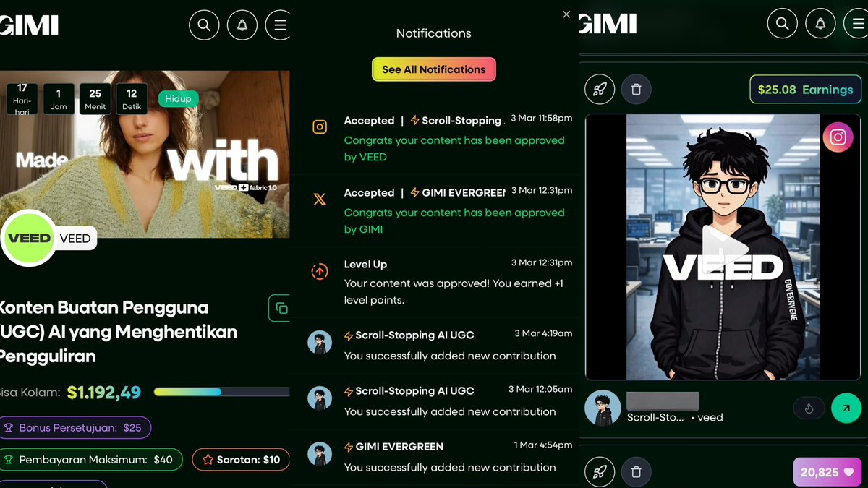Tap avatar beside the 3 Mar 12:05am notification

pos(320,398)
